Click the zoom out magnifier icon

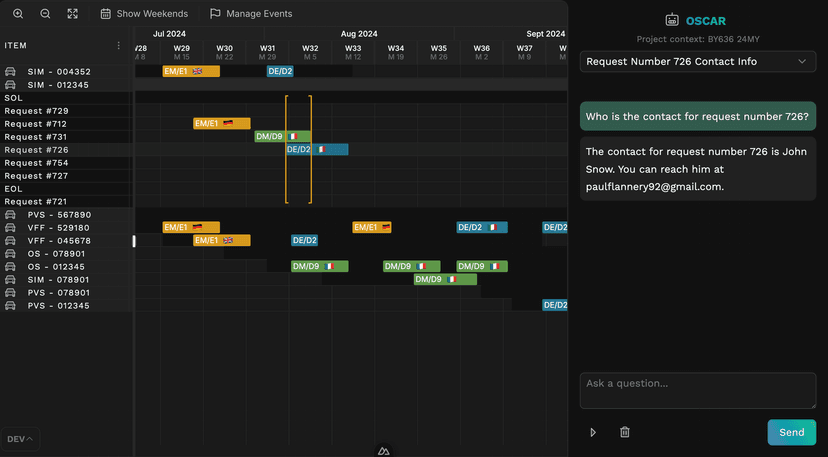pos(45,14)
